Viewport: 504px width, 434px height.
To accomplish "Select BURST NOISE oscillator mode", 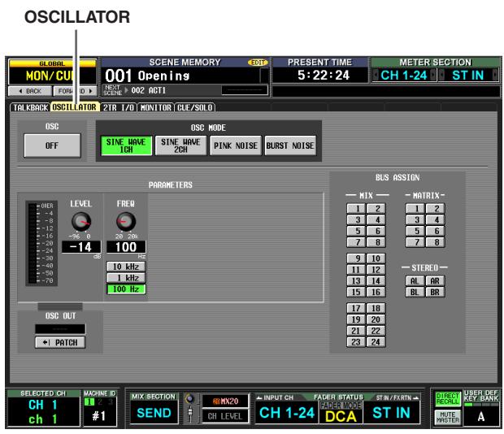I will coord(290,145).
